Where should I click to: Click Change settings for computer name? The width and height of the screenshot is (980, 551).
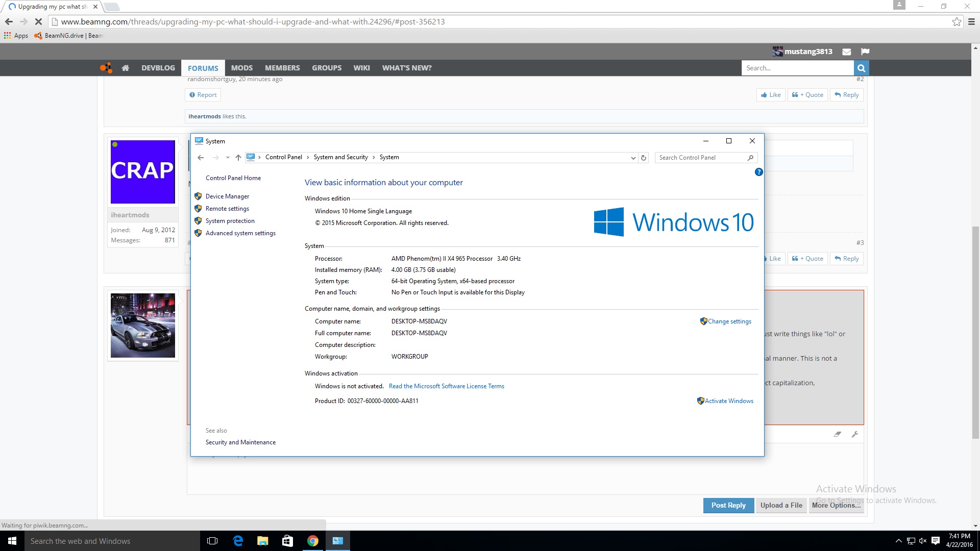coord(729,321)
